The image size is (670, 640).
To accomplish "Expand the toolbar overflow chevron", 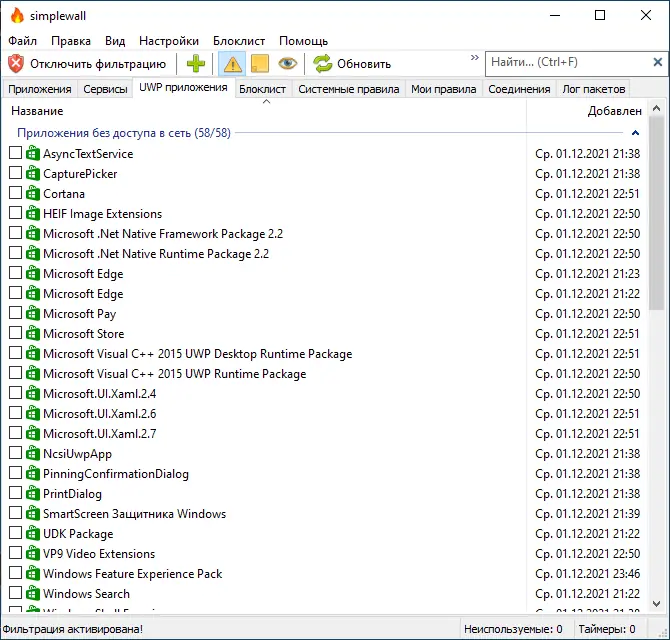I will click(474, 57).
